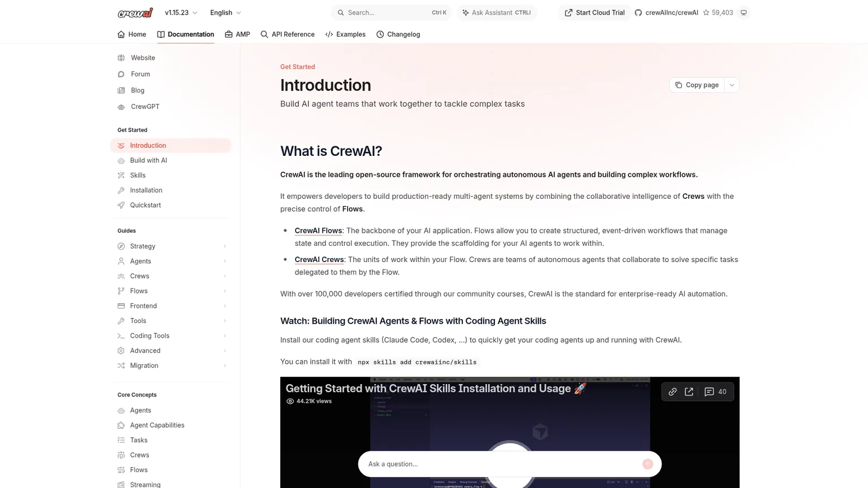Open the video in new window icon

[x=689, y=392]
